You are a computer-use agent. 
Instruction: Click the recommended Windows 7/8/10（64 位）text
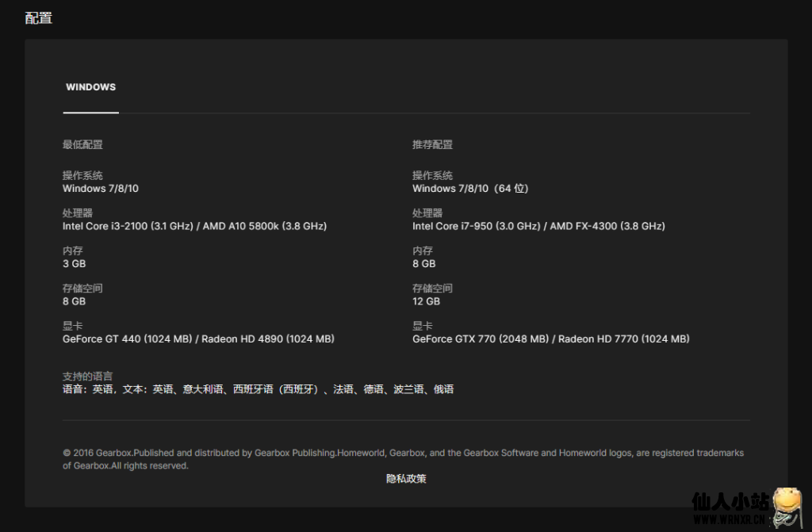point(470,189)
